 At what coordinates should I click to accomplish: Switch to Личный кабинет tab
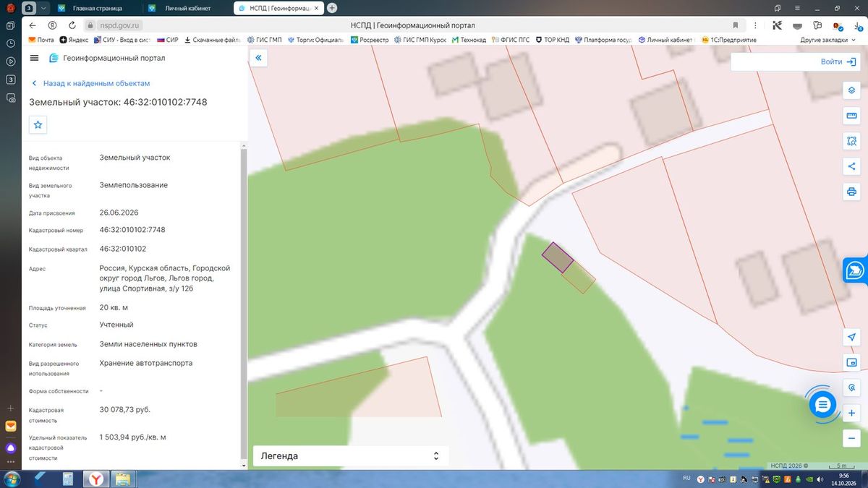click(187, 8)
